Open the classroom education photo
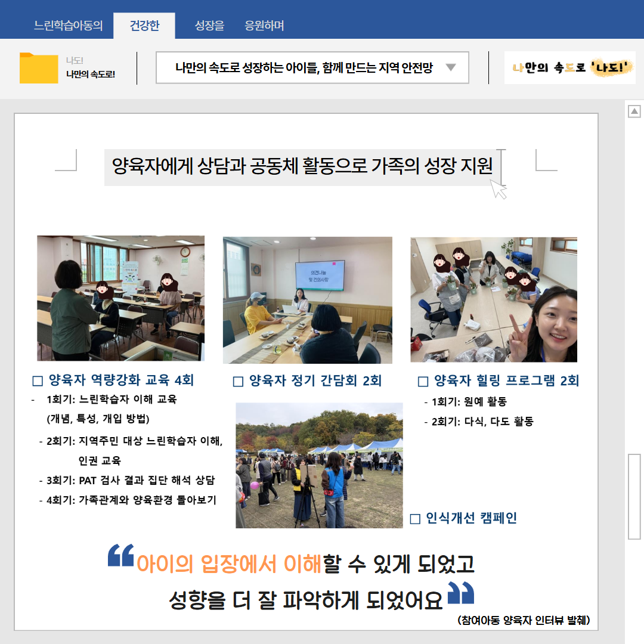This screenshot has width=644, height=644. click(120, 298)
